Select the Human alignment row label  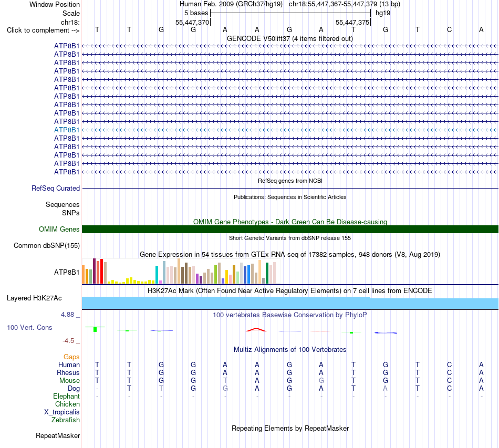69,364
